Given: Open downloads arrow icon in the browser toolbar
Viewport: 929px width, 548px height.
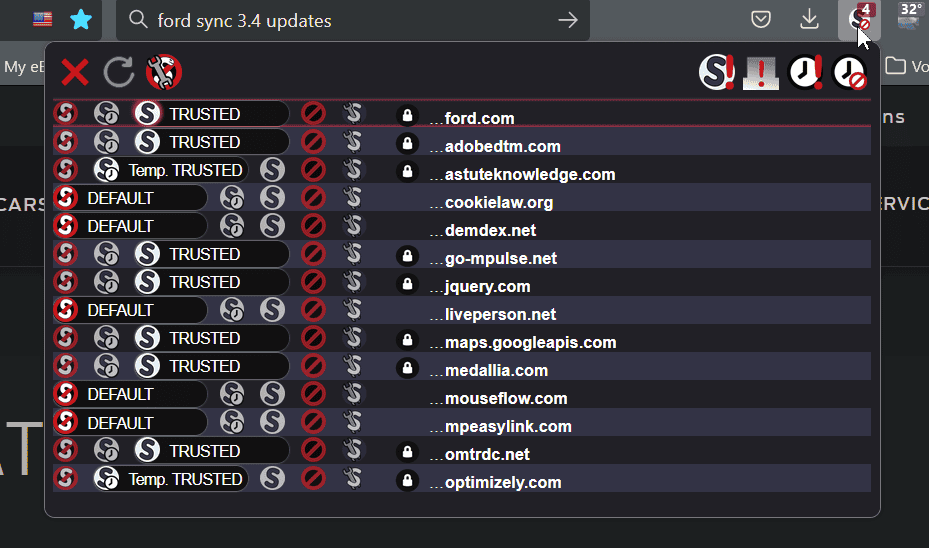Looking at the screenshot, I should (809, 20).
